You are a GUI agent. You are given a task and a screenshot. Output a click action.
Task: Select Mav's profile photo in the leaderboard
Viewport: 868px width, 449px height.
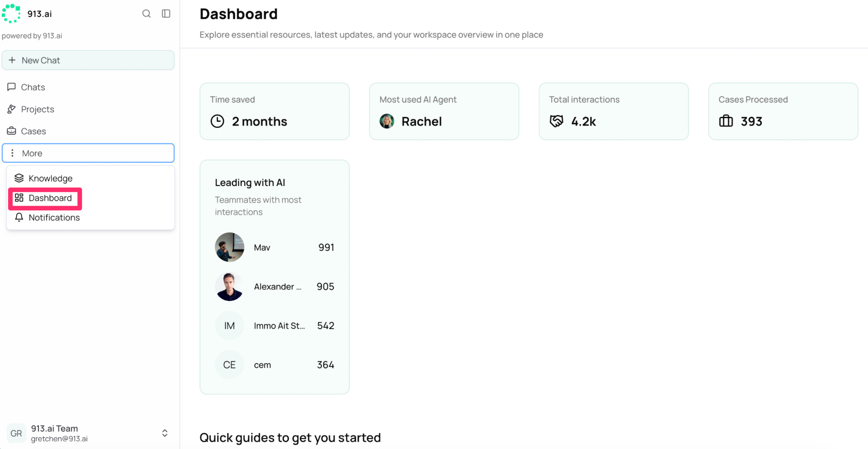coord(229,247)
